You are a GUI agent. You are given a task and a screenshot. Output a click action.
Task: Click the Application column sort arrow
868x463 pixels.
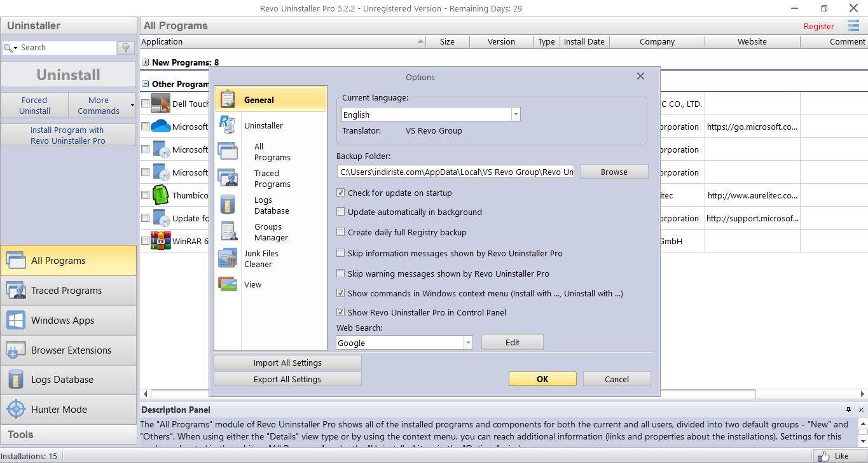click(x=420, y=42)
